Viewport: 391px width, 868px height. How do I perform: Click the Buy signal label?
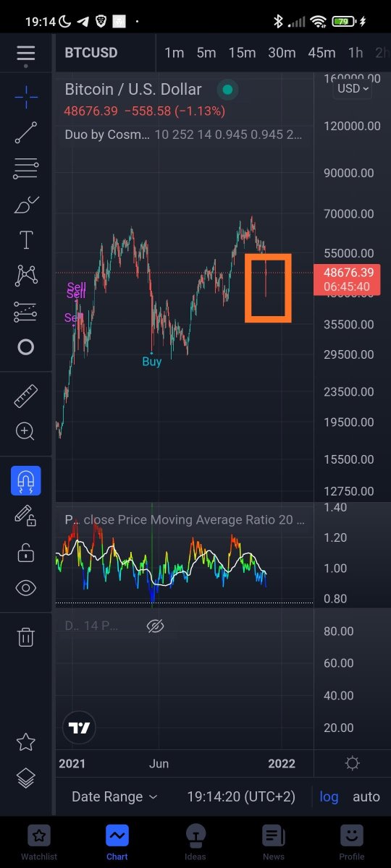point(152,362)
